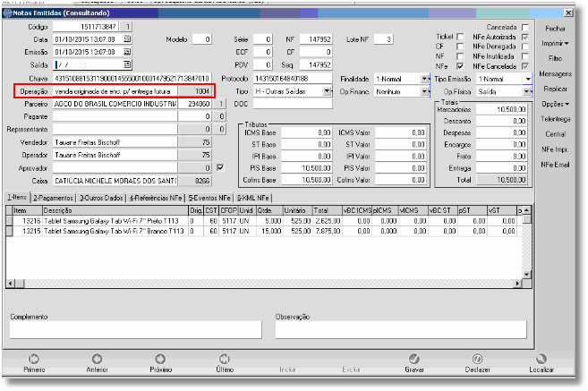Viewport: 588px width, 391px height.
Task: Click the lookup button beside Representante code
Action: [x=221, y=130]
